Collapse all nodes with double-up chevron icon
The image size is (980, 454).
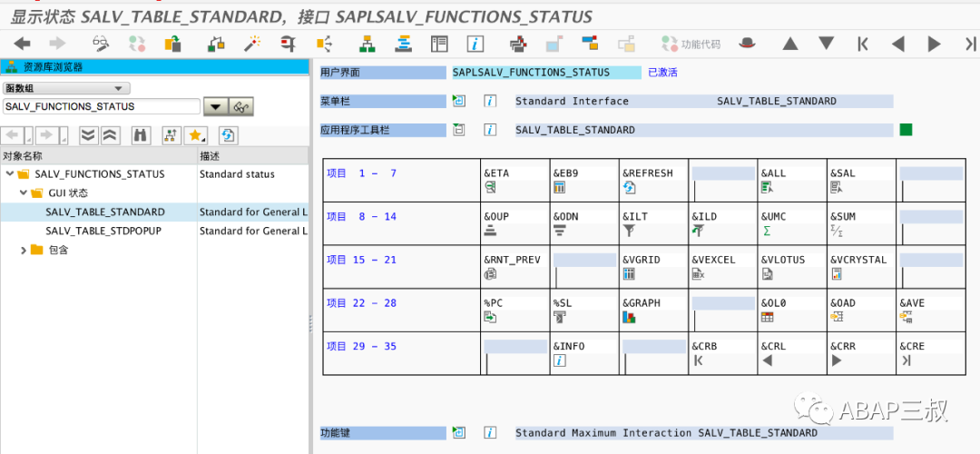pos(109,134)
